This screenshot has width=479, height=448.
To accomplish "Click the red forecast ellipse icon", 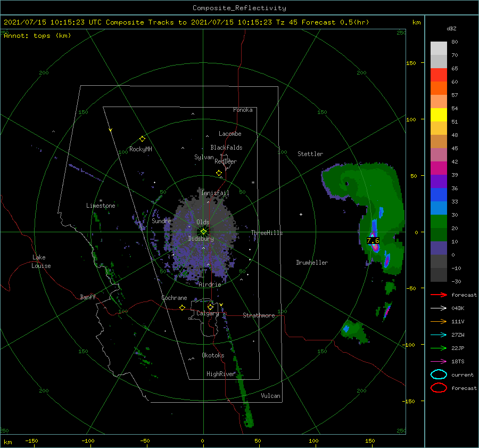I will (439, 388).
